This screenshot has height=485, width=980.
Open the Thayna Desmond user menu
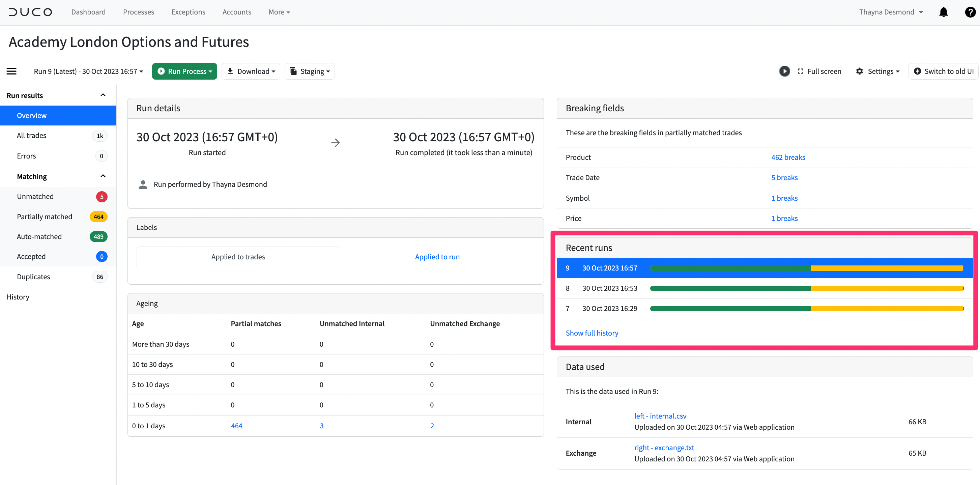[891, 12]
